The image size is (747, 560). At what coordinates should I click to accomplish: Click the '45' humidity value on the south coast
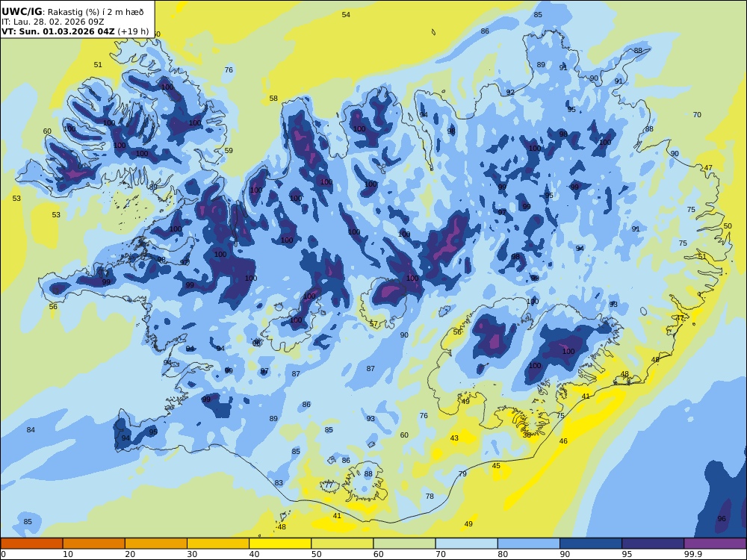tap(497, 466)
